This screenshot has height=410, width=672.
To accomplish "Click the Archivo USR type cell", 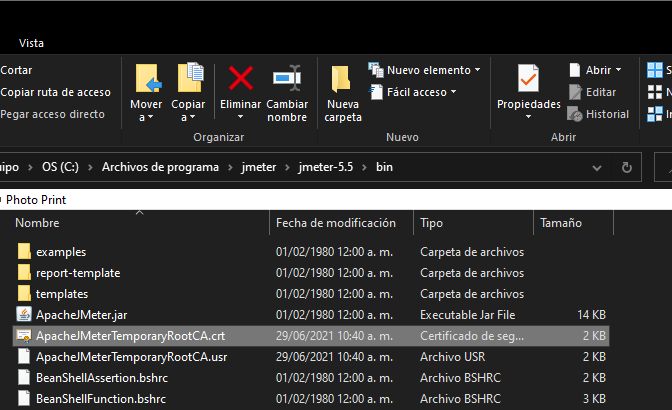I will pos(453,357).
